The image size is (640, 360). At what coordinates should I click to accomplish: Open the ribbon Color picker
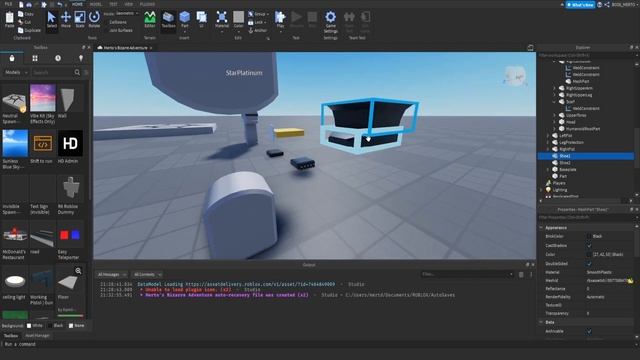(x=238, y=20)
